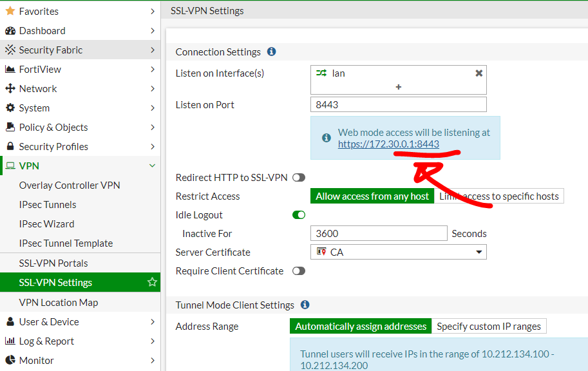Click the Log & Report chart icon
This screenshot has height=371, width=588.
tap(10, 341)
